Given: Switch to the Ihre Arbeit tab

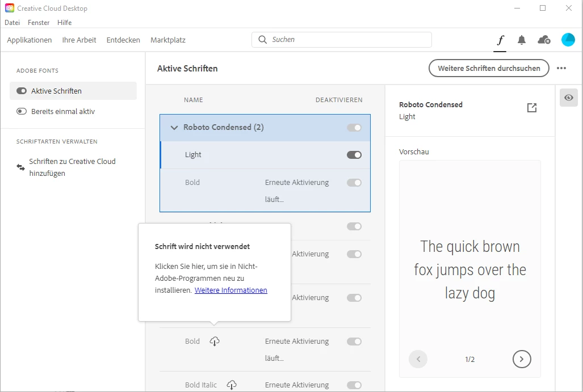Looking at the screenshot, I should pos(79,40).
